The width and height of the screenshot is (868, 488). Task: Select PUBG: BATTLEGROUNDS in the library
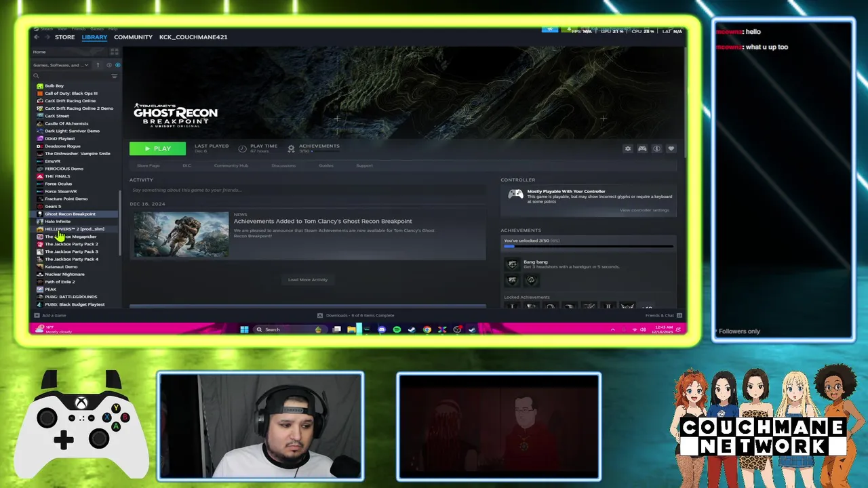pyautogui.click(x=71, y=297)
